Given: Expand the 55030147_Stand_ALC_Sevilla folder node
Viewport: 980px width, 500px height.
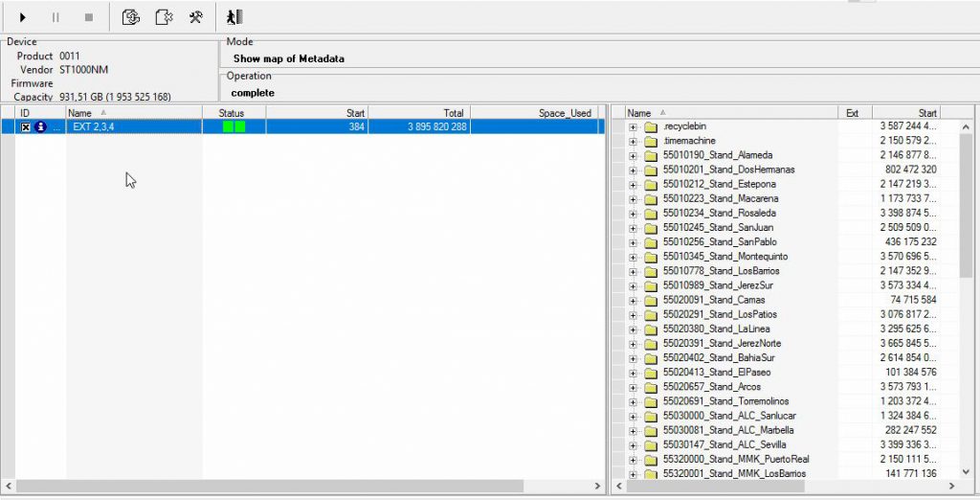Looking at the screenshot, I should point(633,444).
